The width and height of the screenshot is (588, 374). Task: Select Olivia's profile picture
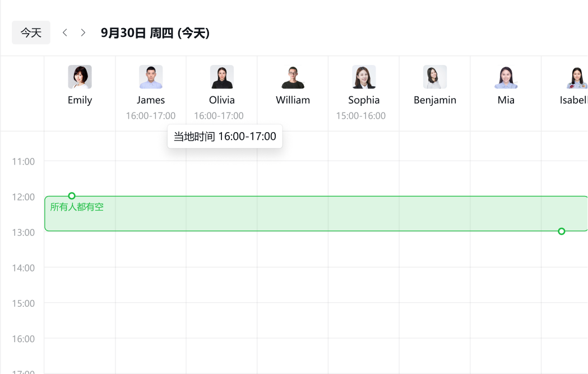coord(222,77)
